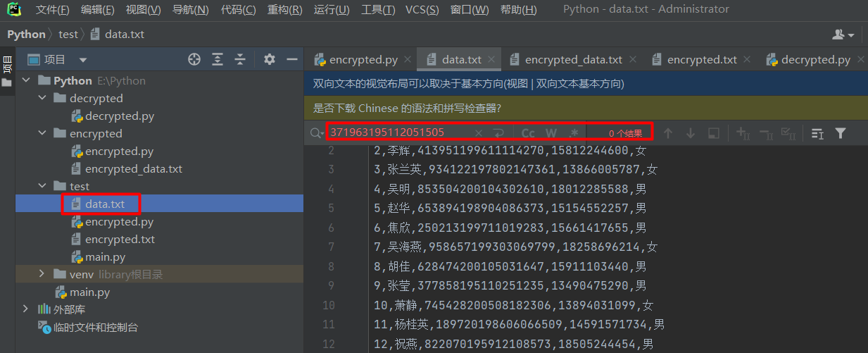Image resolution: width=868 pixels, height=353 pixels.
Task: Open search history magnifier in find bar
Action: click(x=317, y=133)
